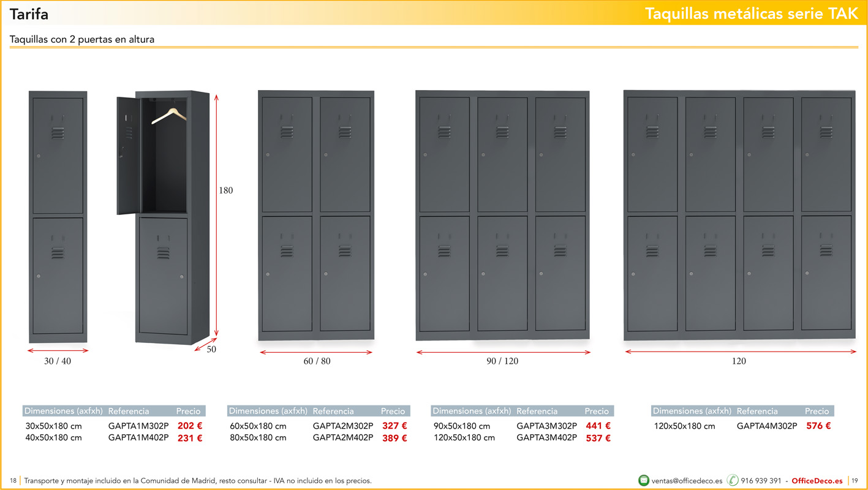Click reference GAPTA1M302P in the first table
The image size is (868, 490).
138,426
